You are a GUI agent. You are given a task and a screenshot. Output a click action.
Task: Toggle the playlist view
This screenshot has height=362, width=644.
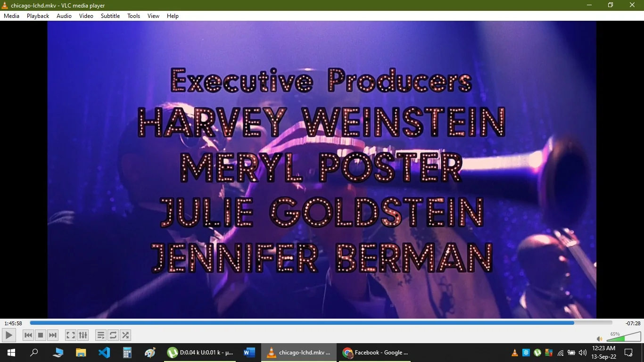[100, 335]
